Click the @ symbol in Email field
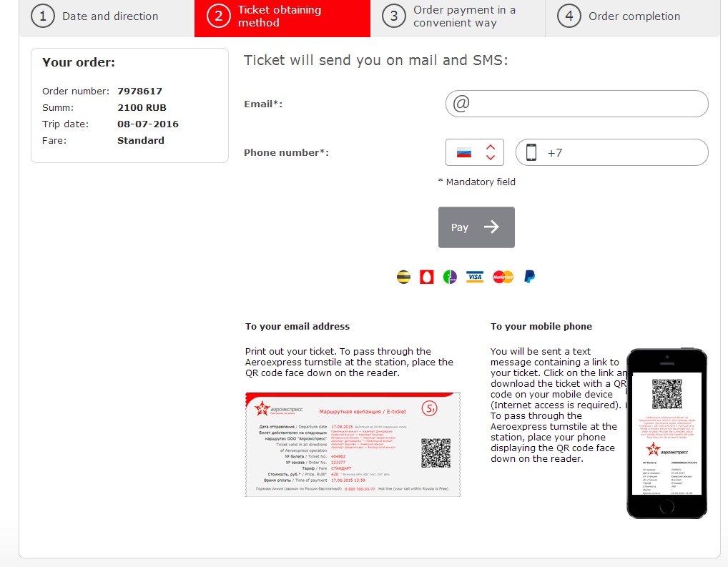Image resolution: width=728 pixels, height=567 pixels. (461, 104)
